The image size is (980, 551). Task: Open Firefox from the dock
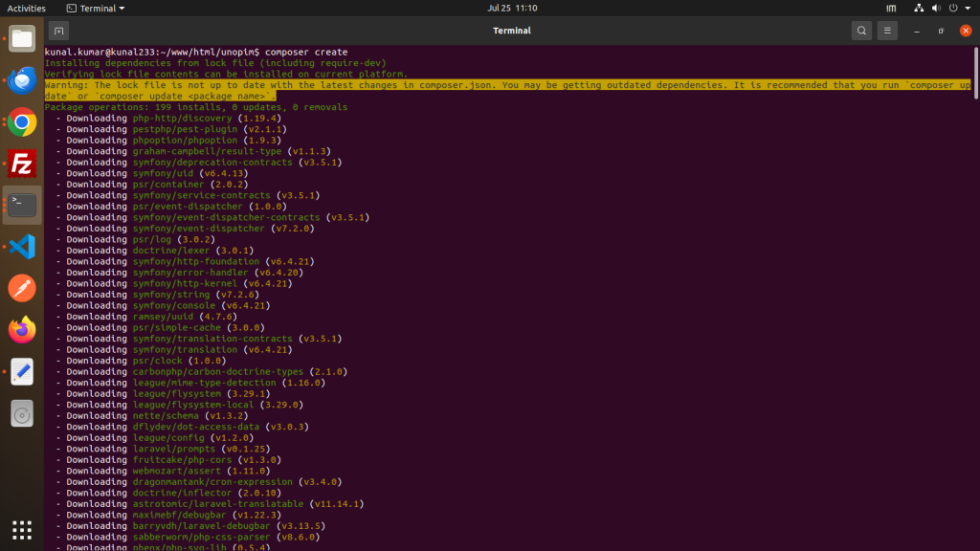22,330
